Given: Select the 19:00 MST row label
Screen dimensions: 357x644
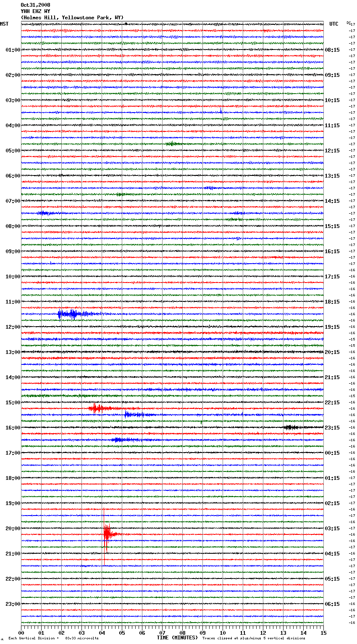Looking at the screenshot, I should [x=13, y=503].
